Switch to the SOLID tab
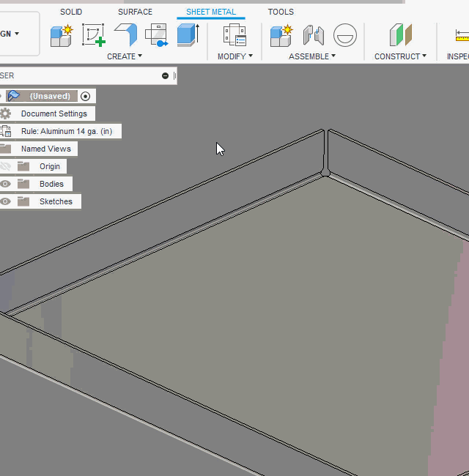Screen dimensions: 469x476 pyautogui.click(x=71, y=12)
